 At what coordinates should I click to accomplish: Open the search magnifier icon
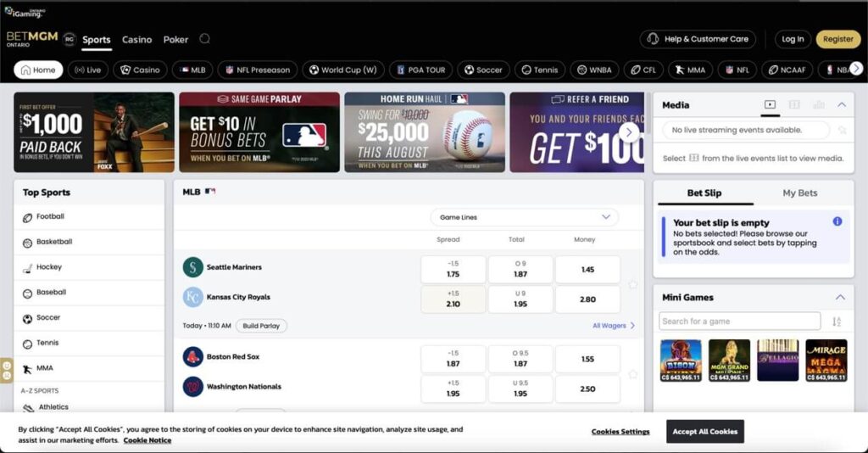pos(204,39)
